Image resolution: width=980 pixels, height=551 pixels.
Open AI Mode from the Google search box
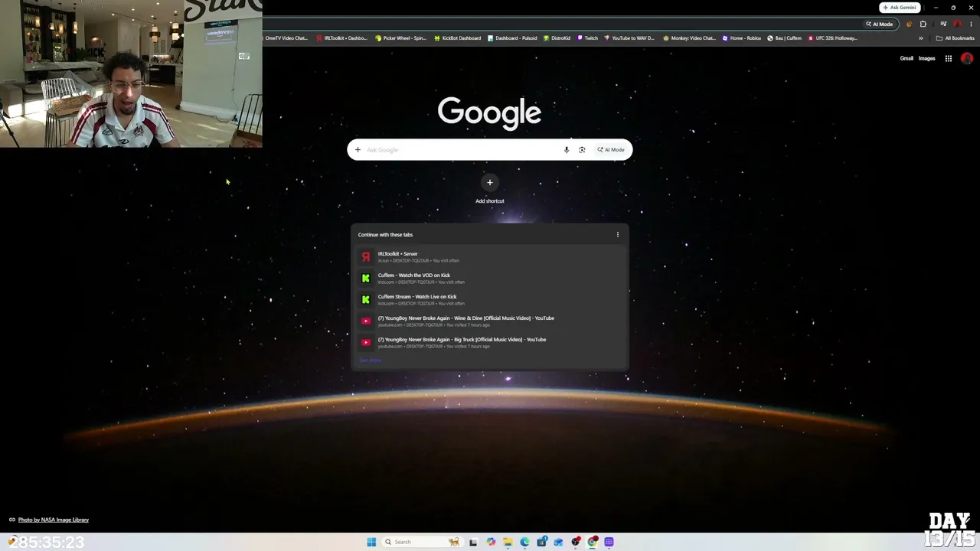pyautogui.click(x=612, y=150)
